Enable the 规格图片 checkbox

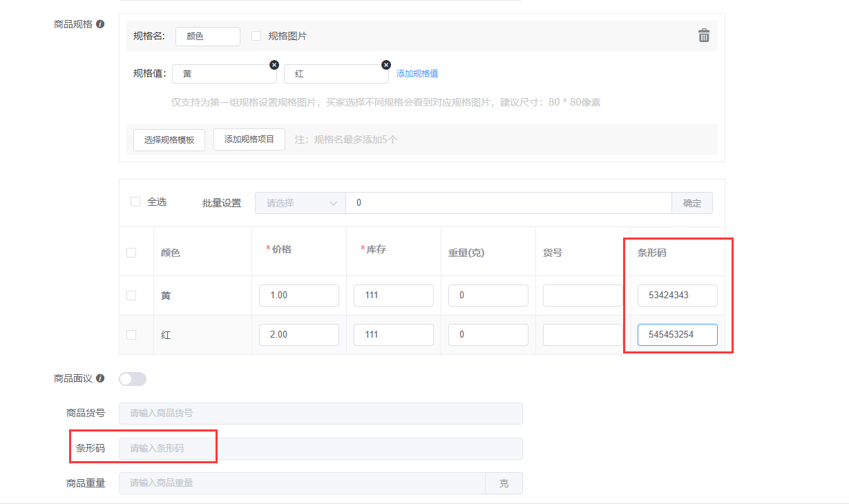coord(256,36)
